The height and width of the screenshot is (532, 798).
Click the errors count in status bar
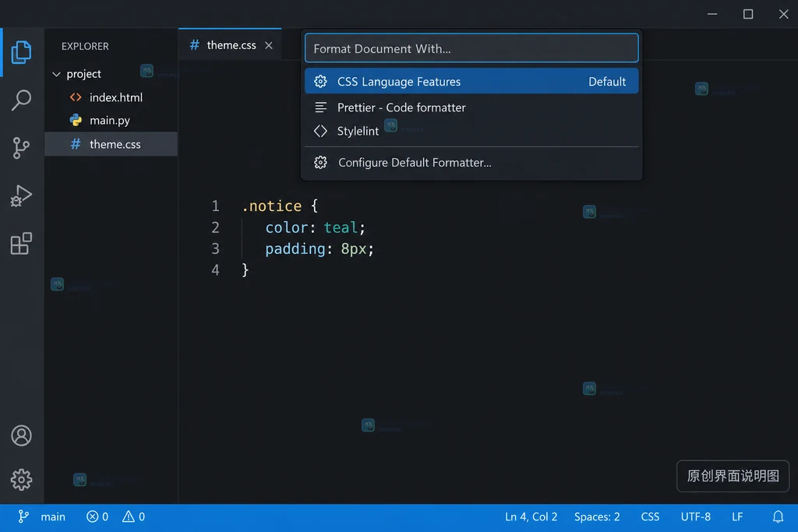click(97, 516)
